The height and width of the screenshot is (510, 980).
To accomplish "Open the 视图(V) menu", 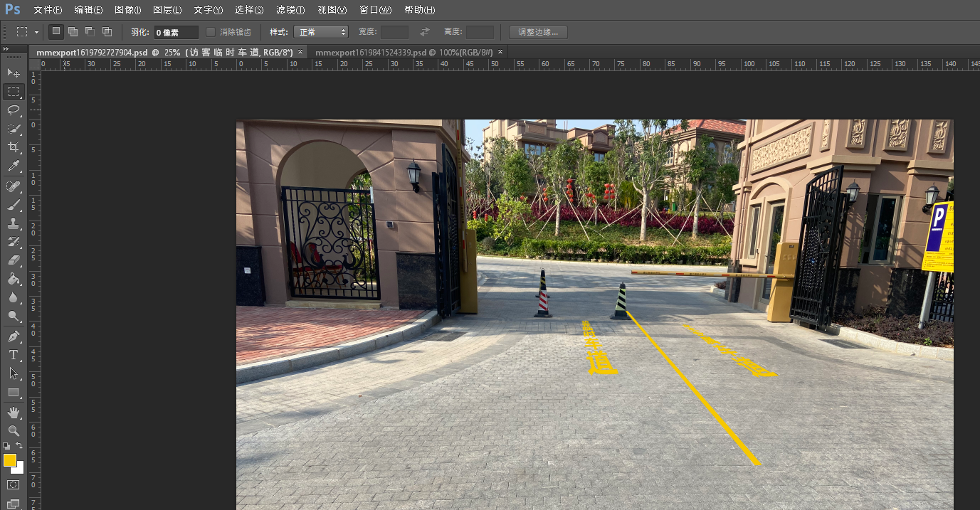I will (x=332, y=10).
